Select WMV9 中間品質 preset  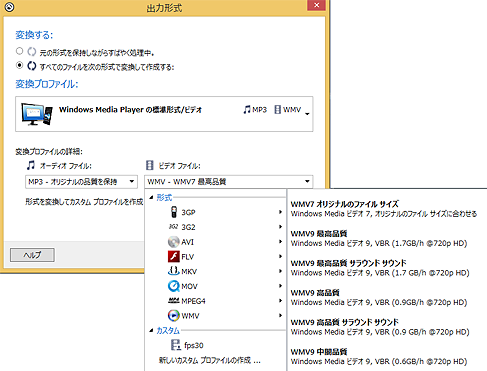coord(379,357)
